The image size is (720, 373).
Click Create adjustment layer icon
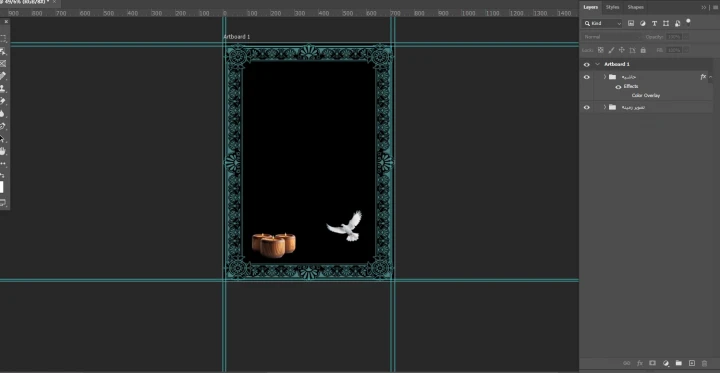(x=666, y=363)
